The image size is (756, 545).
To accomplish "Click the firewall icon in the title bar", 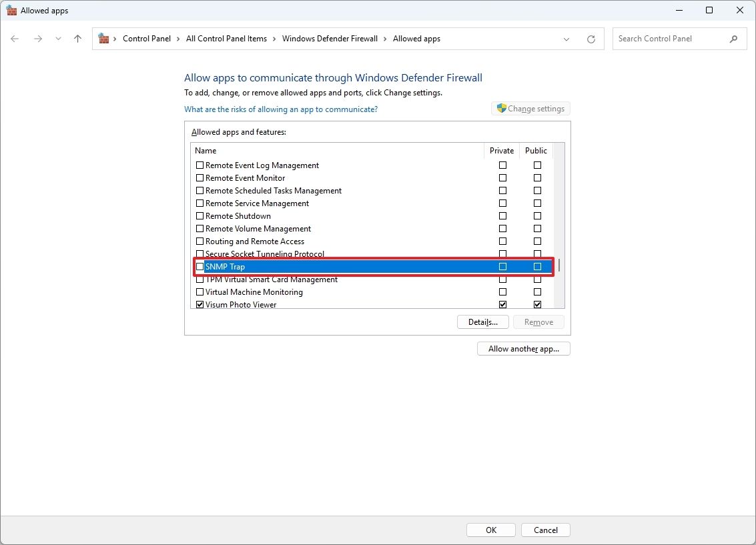I will click(x=11, y=10).
